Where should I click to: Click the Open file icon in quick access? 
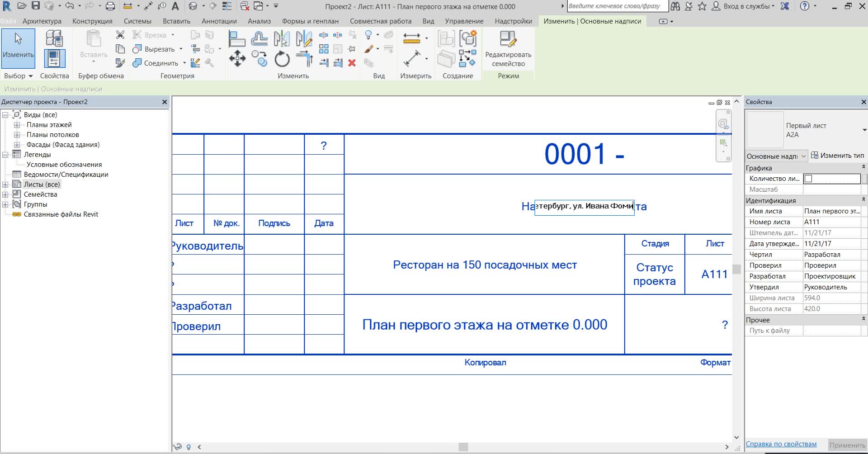click(x=22, y=6)
